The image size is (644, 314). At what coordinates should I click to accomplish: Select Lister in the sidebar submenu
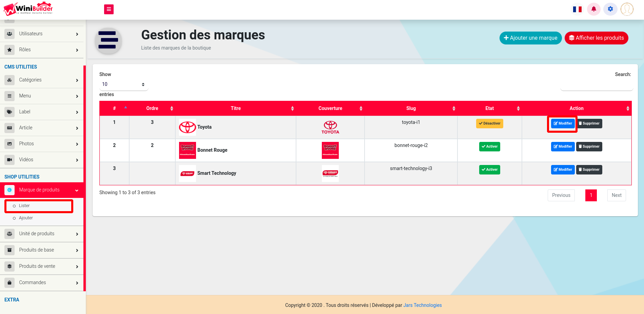(24, 206)
